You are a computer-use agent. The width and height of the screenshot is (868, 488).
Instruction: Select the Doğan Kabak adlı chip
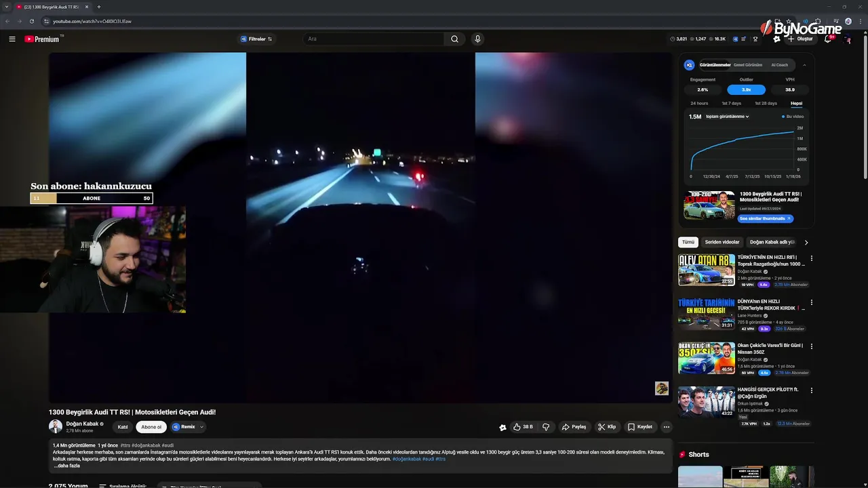click(x=772, y=242)
